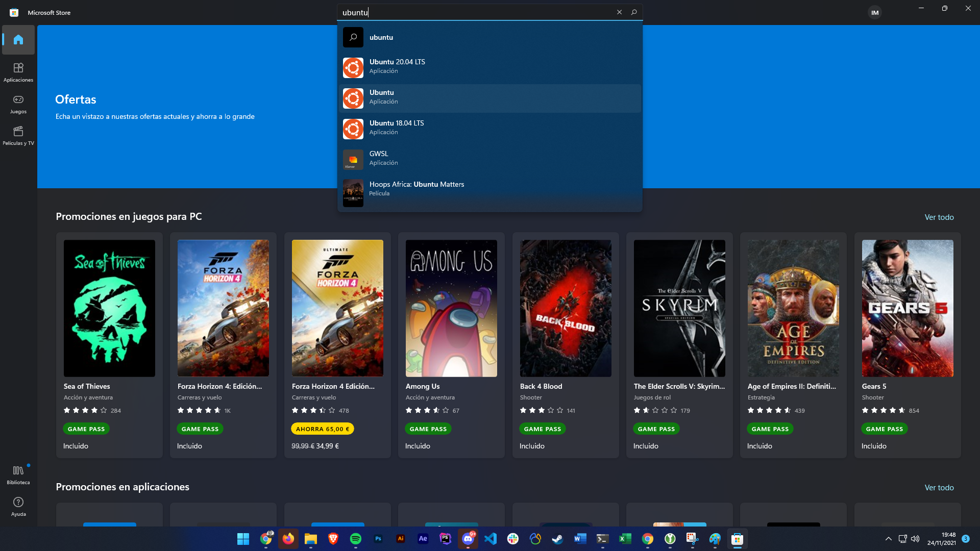This screenshot has height=551, width=980.
Task: Open the Windows Start menu
Action: coord(243,539)
